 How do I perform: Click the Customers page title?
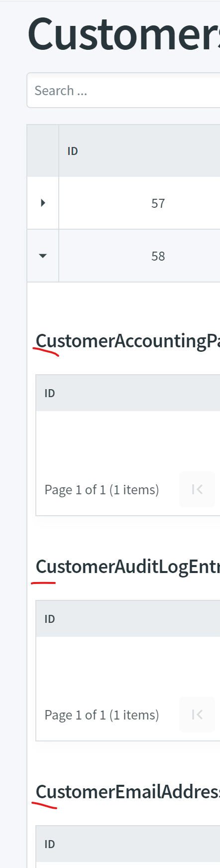coord(124,34)
